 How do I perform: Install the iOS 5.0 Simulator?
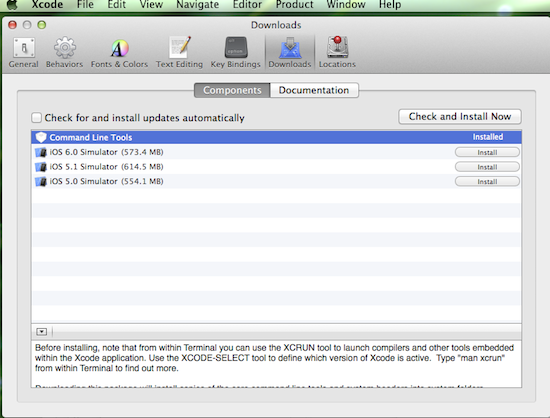tap(487, 182)
